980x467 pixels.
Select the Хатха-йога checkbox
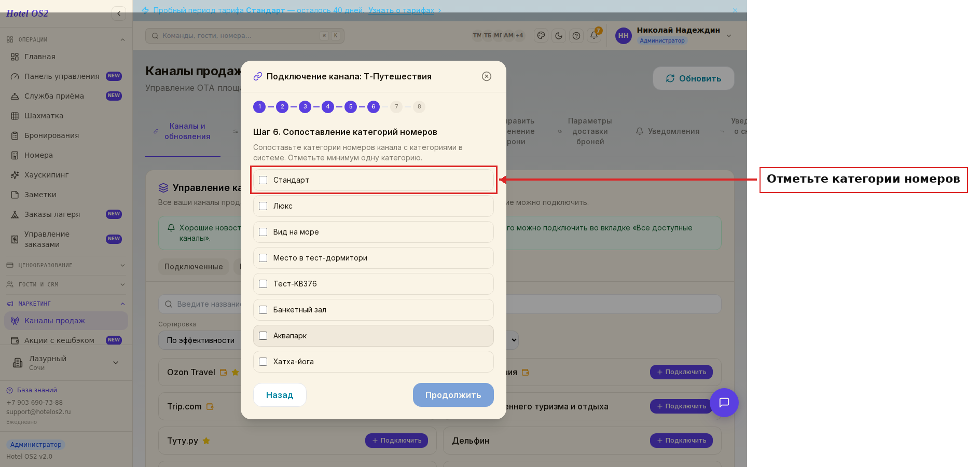point(263,362)
